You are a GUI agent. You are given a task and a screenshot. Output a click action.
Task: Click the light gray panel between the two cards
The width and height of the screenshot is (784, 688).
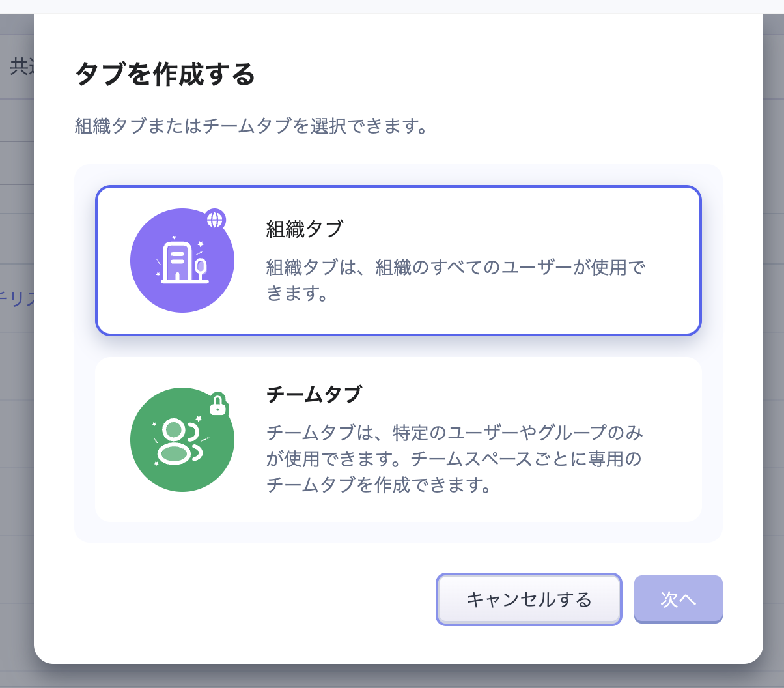[x=399, y=346]
